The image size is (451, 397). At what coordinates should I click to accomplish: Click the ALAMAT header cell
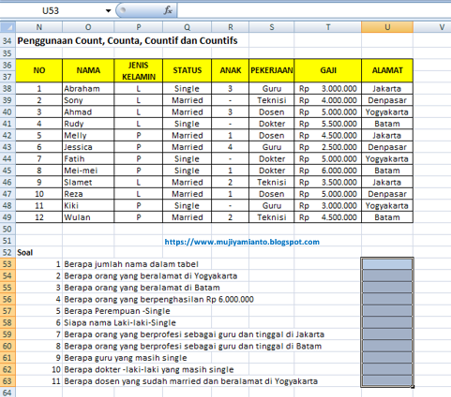tap(387, 70)
